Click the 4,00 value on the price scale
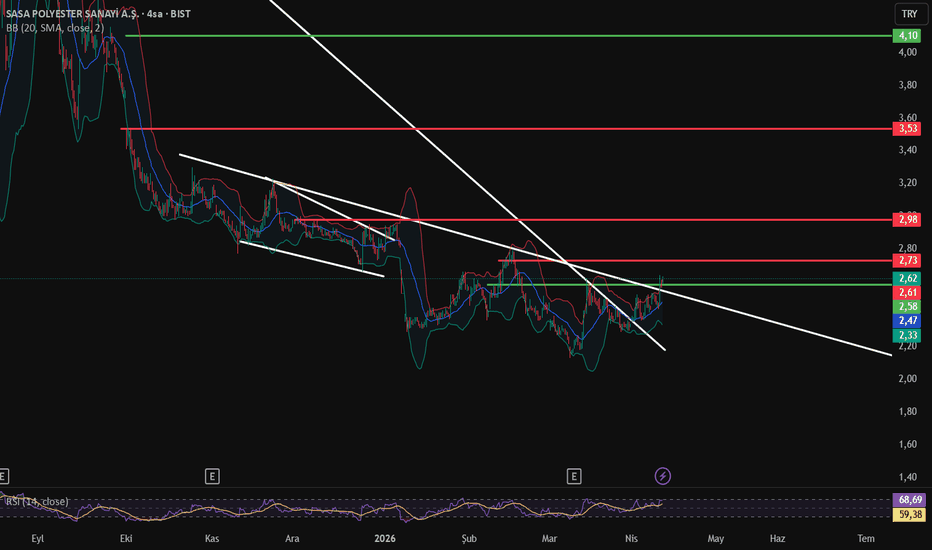Screen dimensions: 932x550 click(x=908, y=52)
